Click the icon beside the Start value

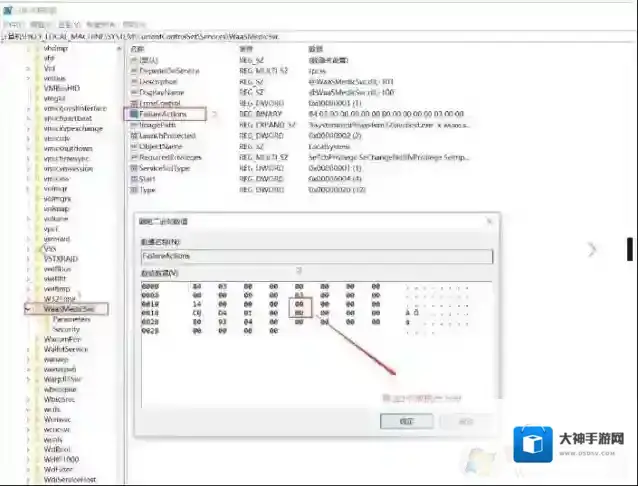(134, 179)
